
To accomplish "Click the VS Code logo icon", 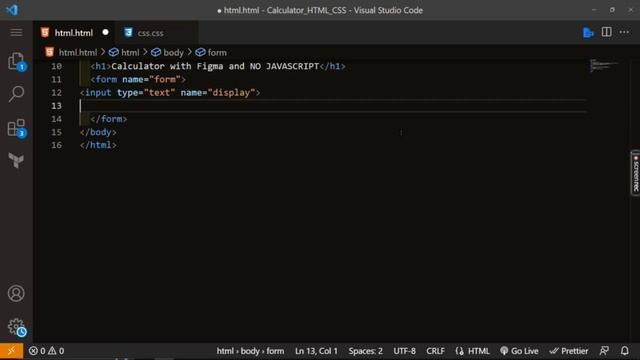I will (12, 10).
